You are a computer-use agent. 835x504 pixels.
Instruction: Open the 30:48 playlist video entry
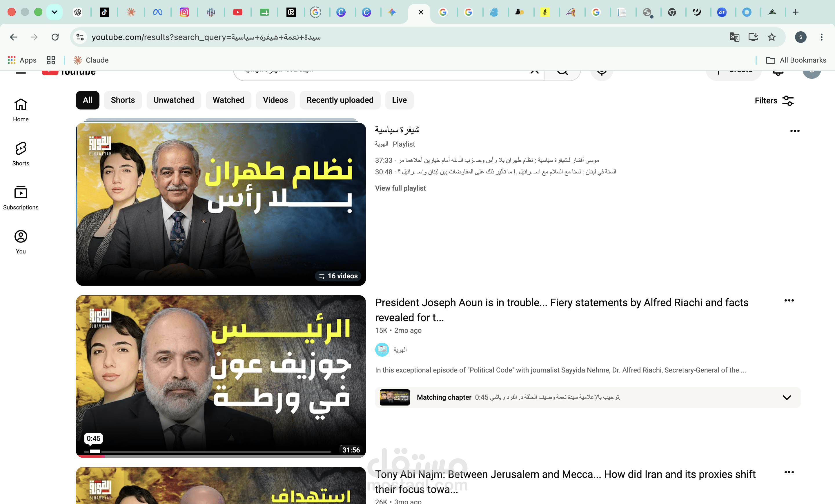[495, 172]
